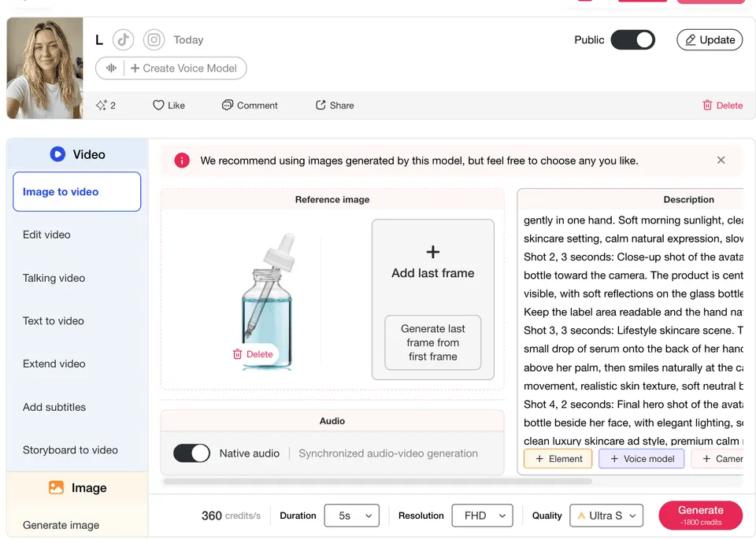The height and width of the screenshot is (540, 756).
Task: Click the plus icon for Add last frame
Action: [433, 252]
